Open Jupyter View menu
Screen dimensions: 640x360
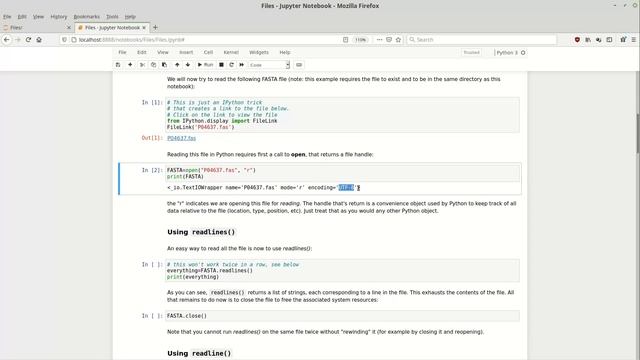click(x=163, y=52)
